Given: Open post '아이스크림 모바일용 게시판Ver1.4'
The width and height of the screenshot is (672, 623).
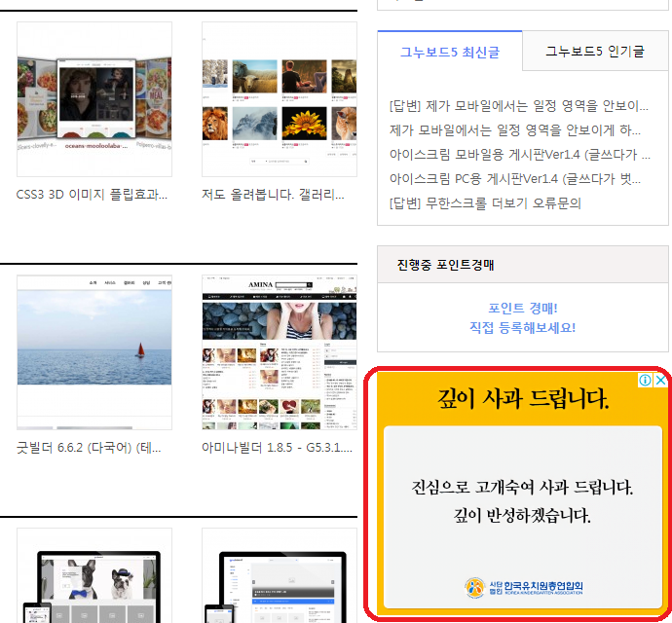Looking at the screenshot, I should (519, 154).
